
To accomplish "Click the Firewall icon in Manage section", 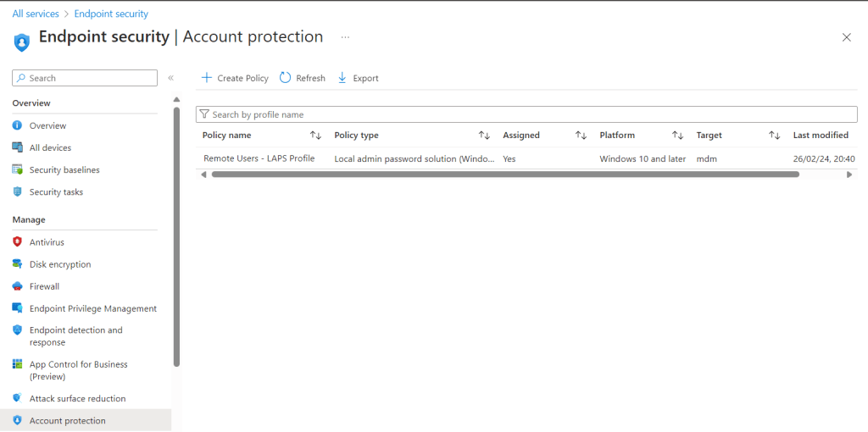I will [17, 286].
